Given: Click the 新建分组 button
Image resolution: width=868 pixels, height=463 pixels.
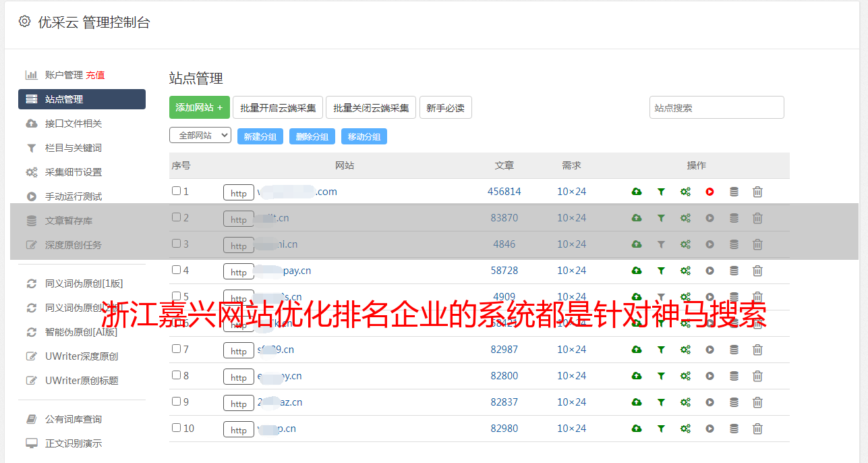Looking at the screenshot, I should tap(260, 136).
